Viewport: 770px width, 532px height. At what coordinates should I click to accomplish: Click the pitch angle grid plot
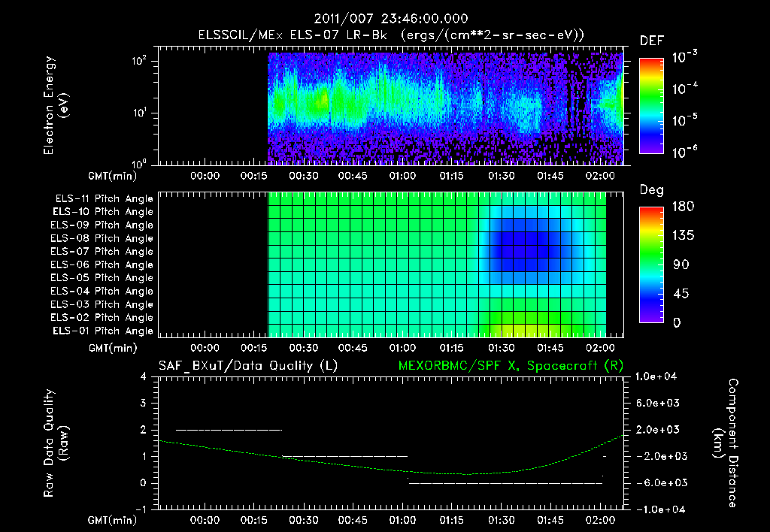click(391, 264)
